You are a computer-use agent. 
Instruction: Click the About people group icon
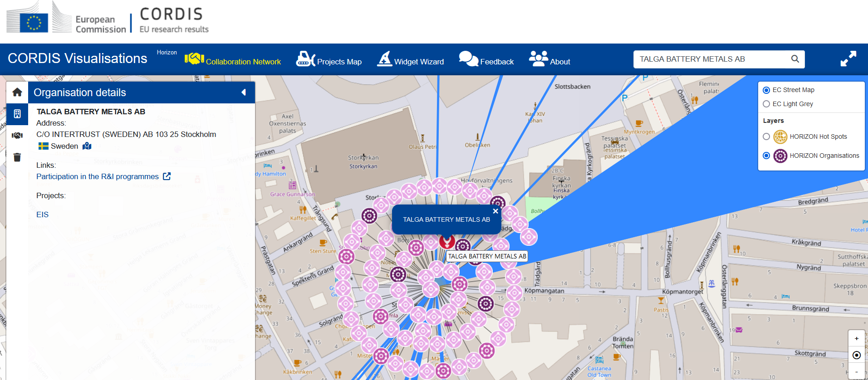(539, 58)
